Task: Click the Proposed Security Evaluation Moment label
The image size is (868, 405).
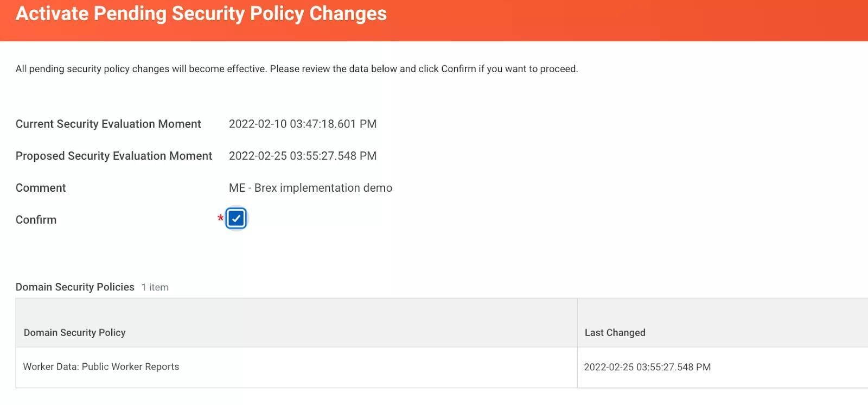Action: (x=113, y=156)
